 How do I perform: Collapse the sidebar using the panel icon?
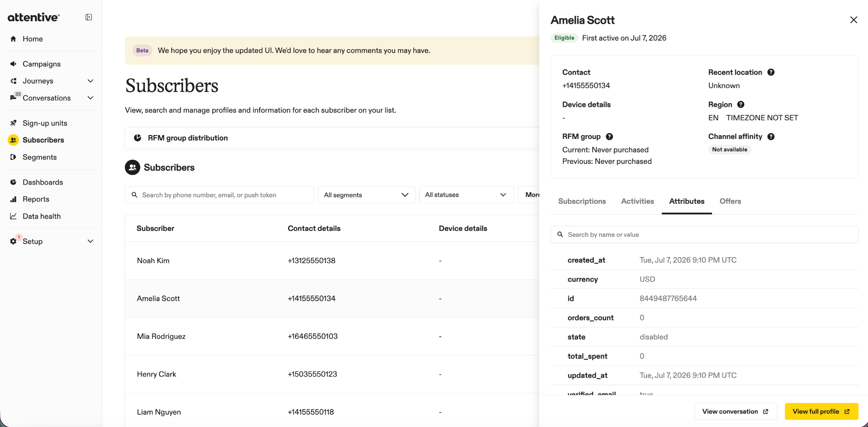point(89,17)
